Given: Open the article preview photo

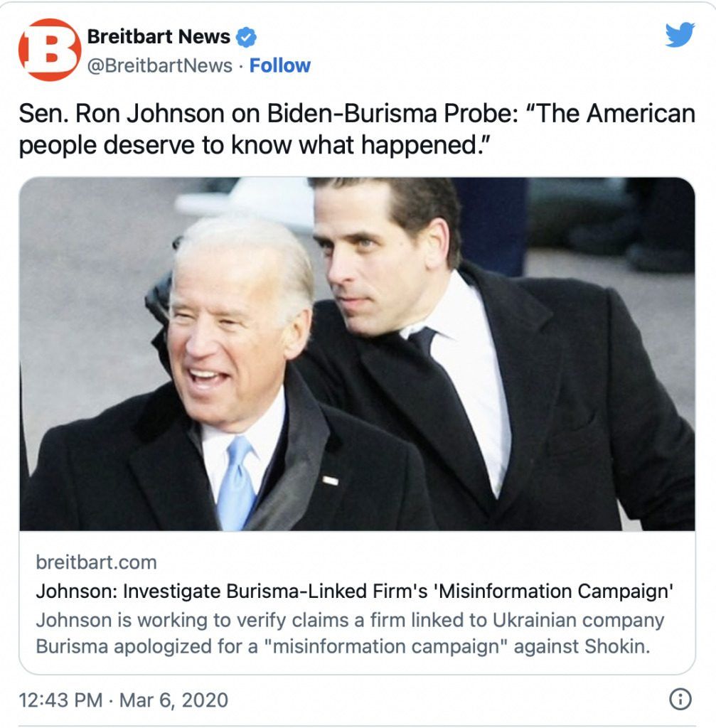Looking at the screenshot, I should (x=357, y=354).
